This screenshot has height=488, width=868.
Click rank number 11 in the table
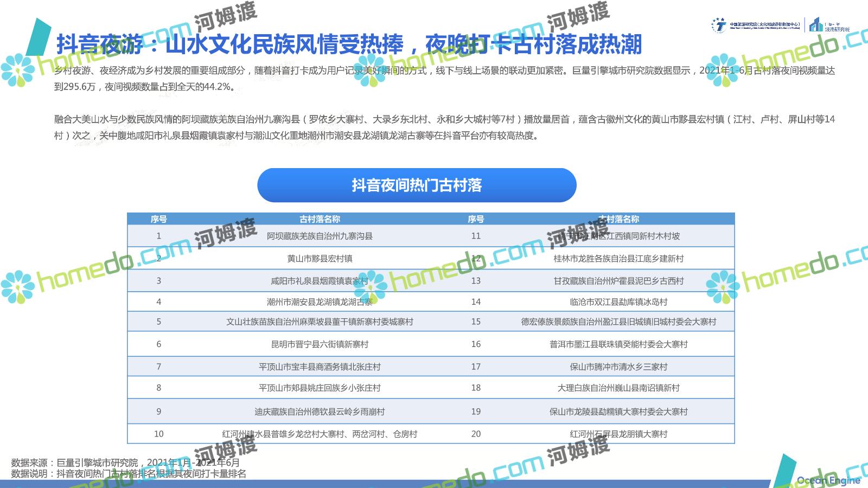click(476, 236)
